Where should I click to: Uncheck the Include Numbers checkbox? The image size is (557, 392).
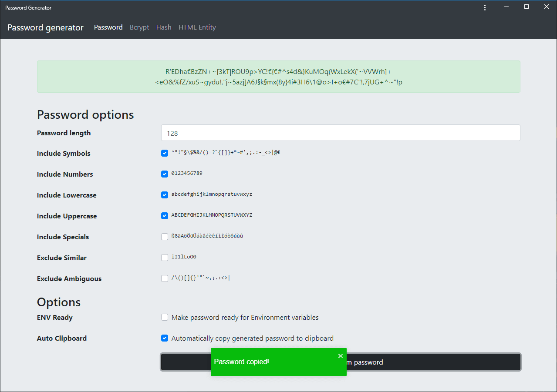[x=165, y=174]
